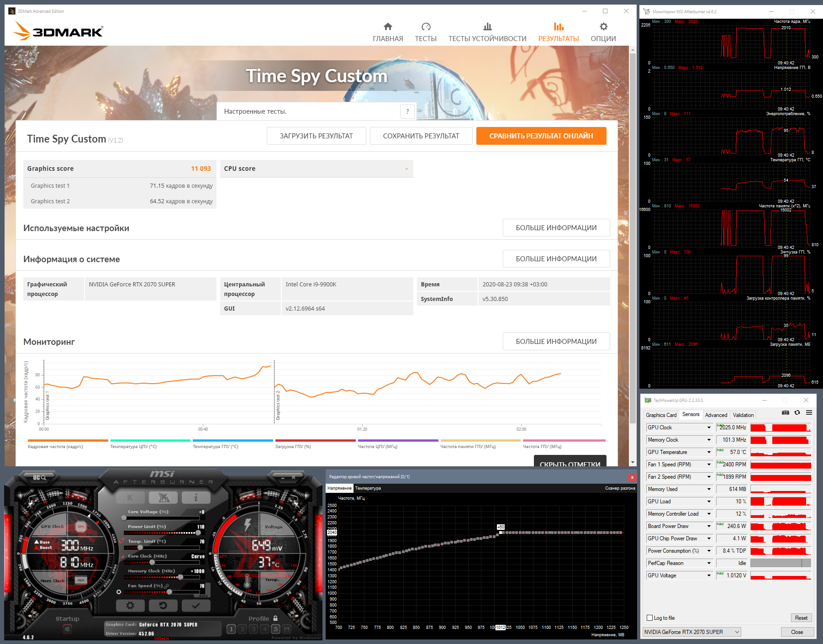Toggle the Profile lock icon in Afterburner
The image size is (823, 644).
tap(275, 618)
